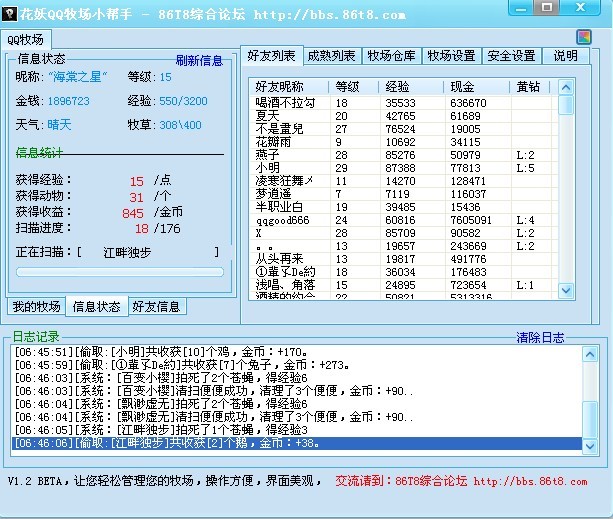The height and width of the screenshot is (519, 613).
Task: Click the money value 1896723
Action: click(x=68, y=101)
